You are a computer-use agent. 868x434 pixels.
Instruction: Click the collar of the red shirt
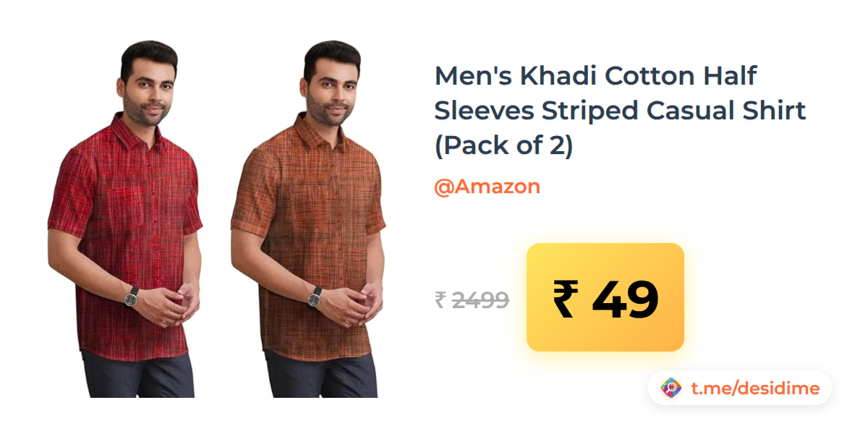point(142,130)
